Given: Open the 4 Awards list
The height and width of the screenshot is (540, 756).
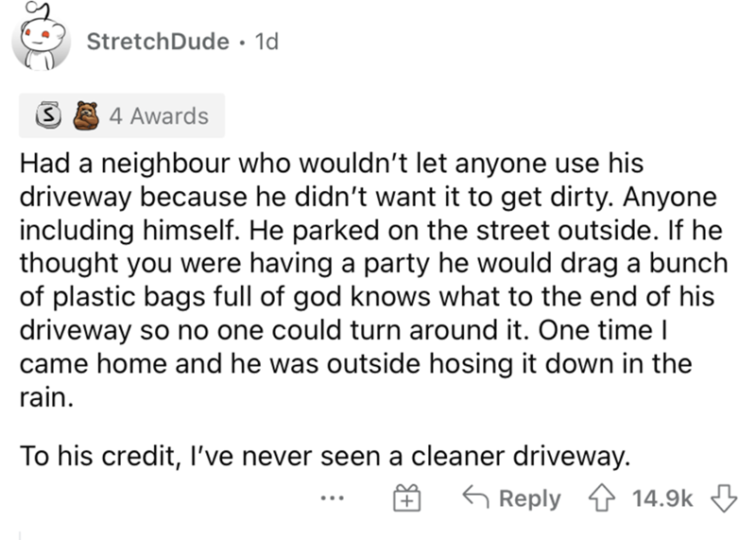Looking at the screenshot, I should click(x=158, y=116).
